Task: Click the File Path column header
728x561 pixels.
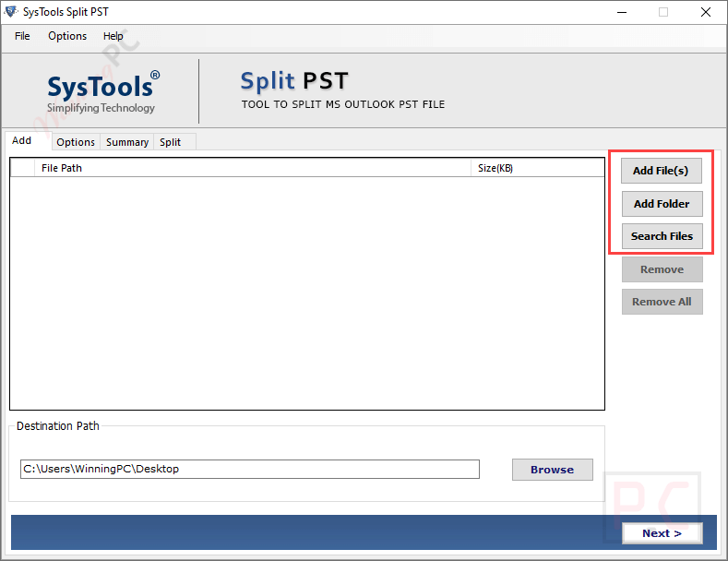Action: (253, 168)
